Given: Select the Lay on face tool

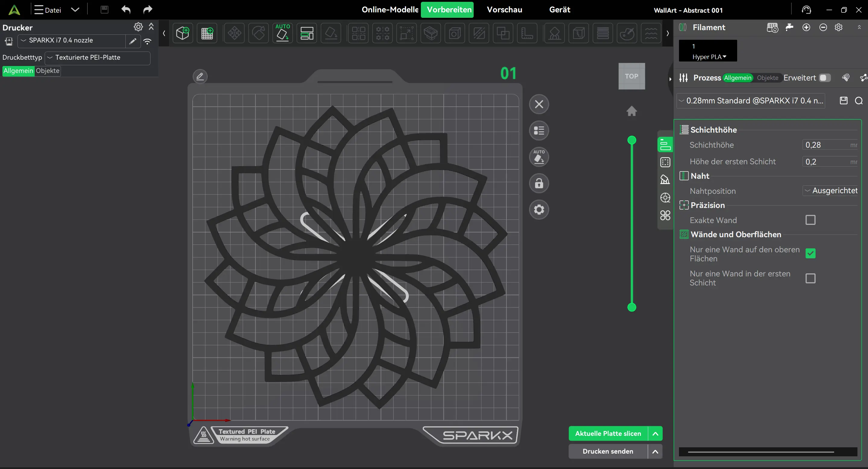Looking at the screenshot, I should (x=331, y=33).
